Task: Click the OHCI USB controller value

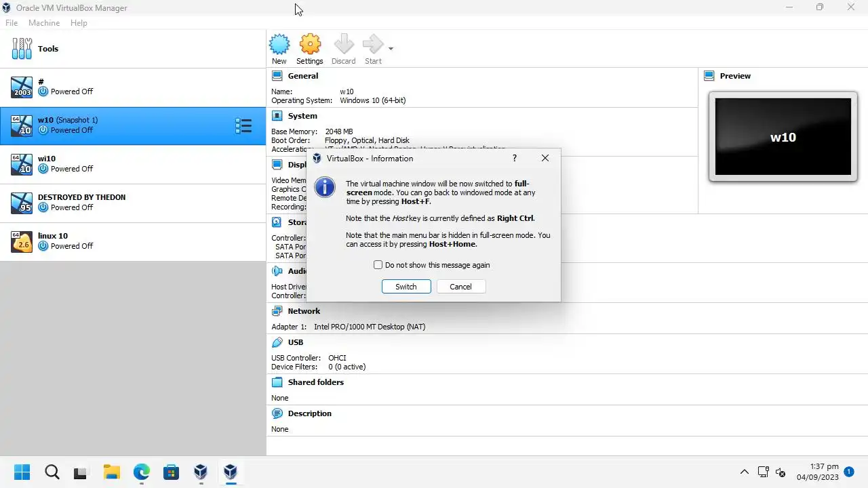Action: click(x=338, y=358)
